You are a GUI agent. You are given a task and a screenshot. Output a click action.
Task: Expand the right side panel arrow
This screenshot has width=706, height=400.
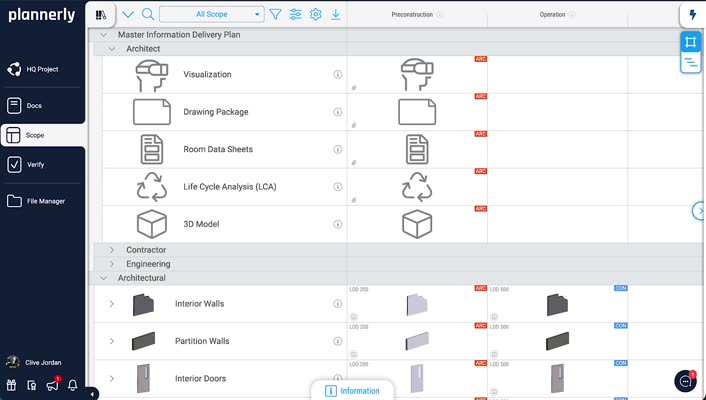coord(699,210)
